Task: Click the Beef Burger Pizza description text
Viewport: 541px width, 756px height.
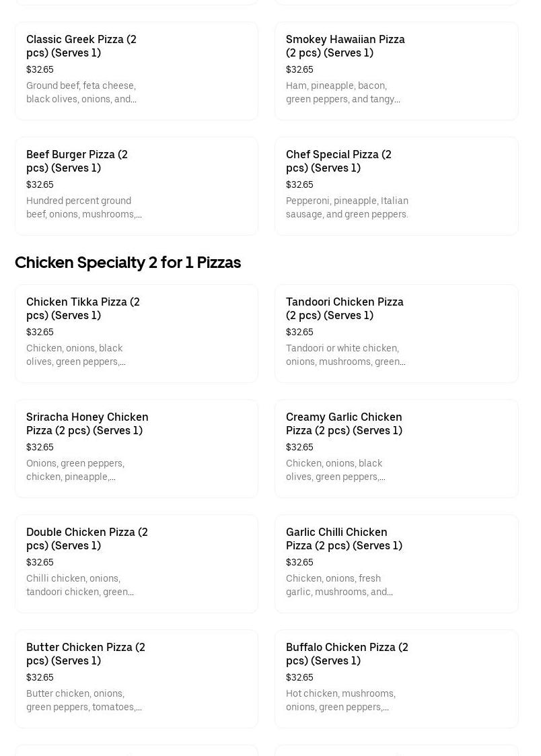Action: click(83, 207)
